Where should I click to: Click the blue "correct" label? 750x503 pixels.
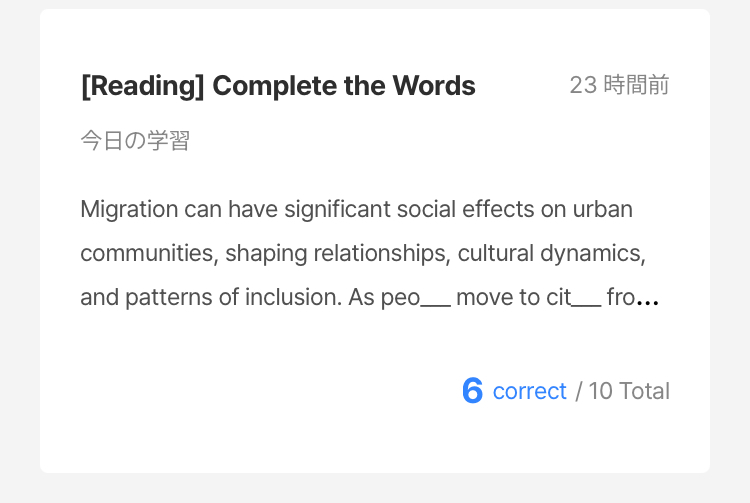(x=529, y=391)
